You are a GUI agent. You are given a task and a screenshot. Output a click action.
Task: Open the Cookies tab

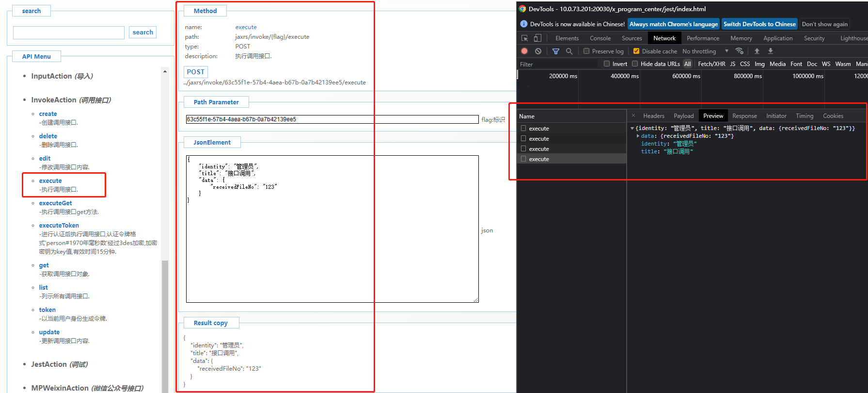pyautogui.click(x=833, y=116)
